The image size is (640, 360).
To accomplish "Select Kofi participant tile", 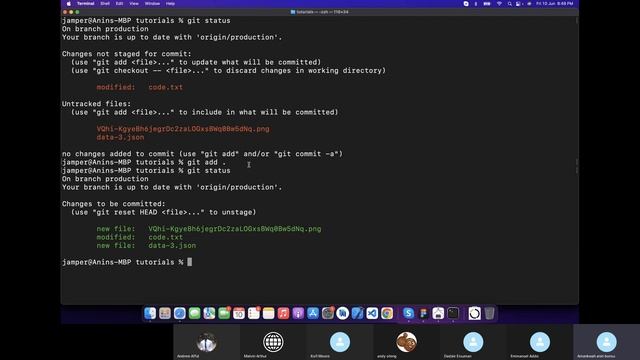I will click(x=340, y=342).
